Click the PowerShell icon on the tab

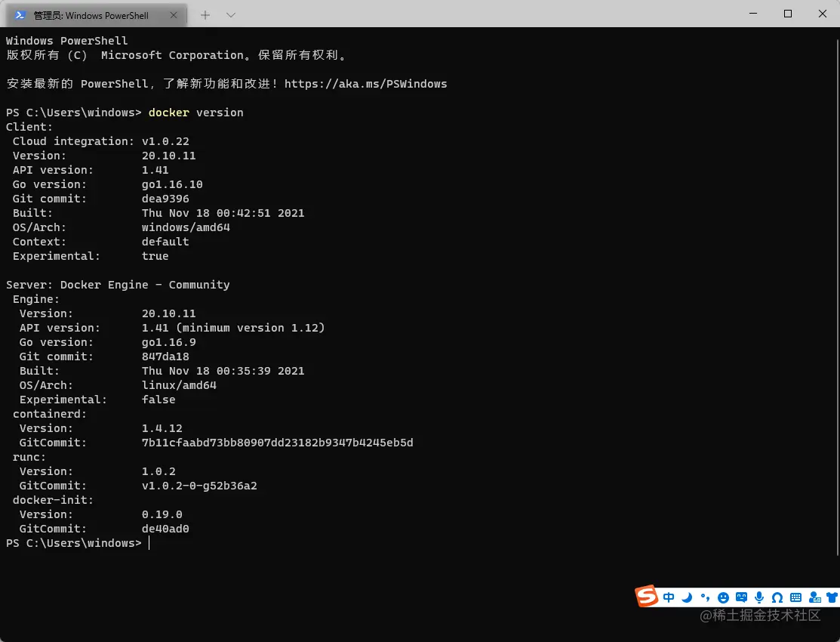(x=20, y=15)
